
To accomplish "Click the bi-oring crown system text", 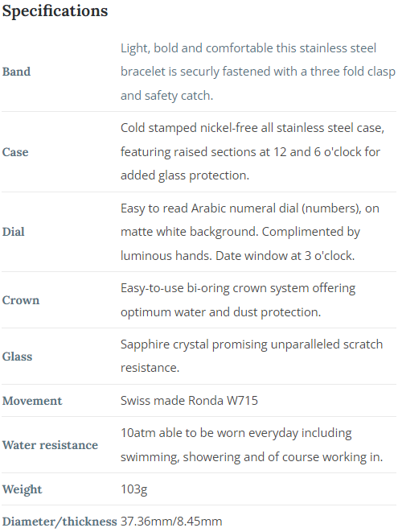I will point(238,300).
